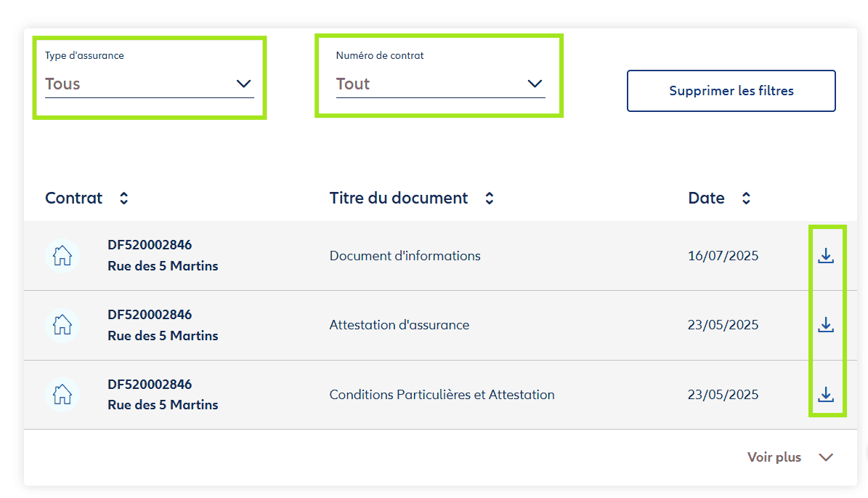Select the Attestation d'assurance document title
Image resolution: width=868 pixels, height=498 pixels.
click(399, 325)
